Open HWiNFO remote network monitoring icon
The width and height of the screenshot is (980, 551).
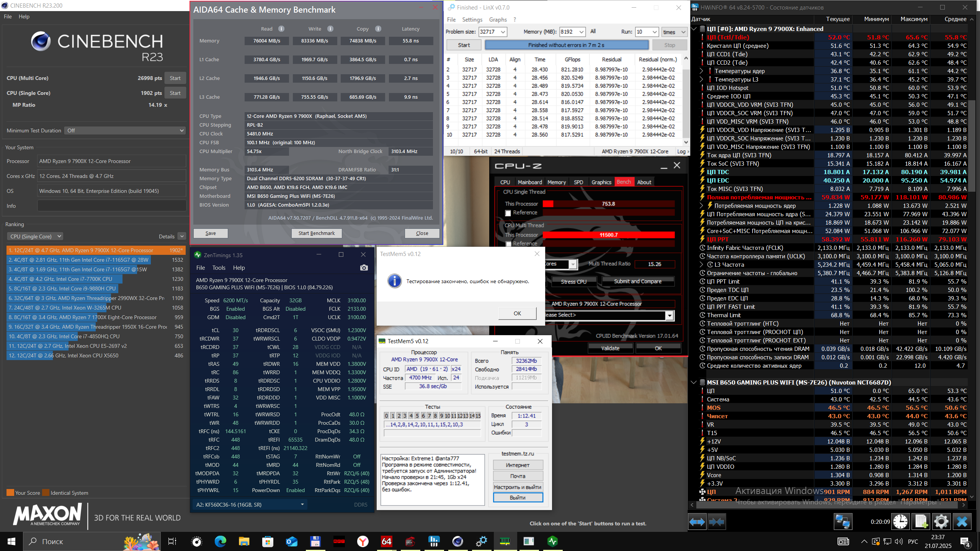pos(843,522)
